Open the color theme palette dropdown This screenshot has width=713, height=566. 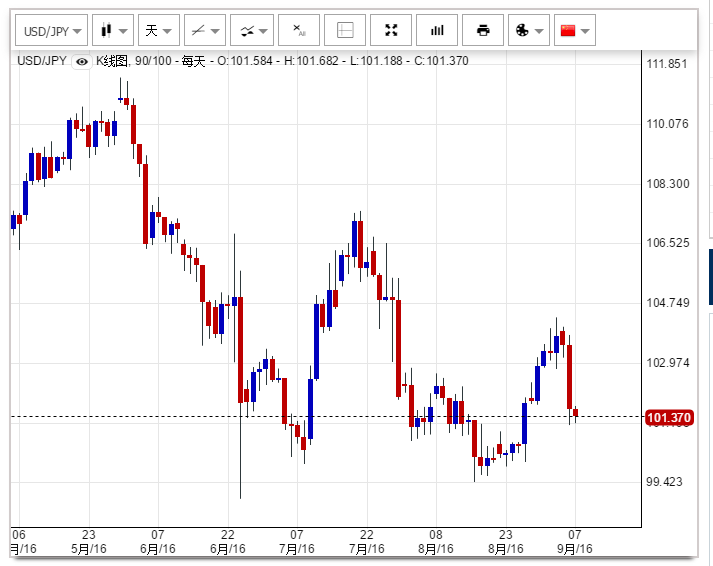[x=529, y=30]
